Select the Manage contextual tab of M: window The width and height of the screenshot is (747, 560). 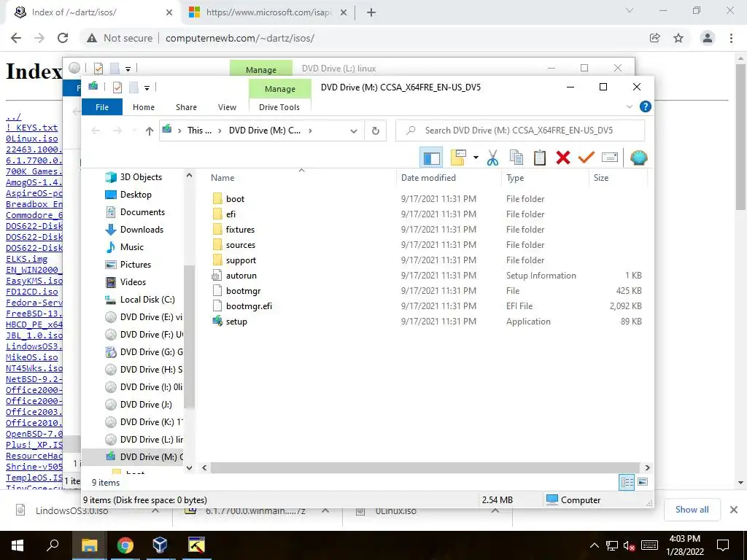(x=279, y=88)
